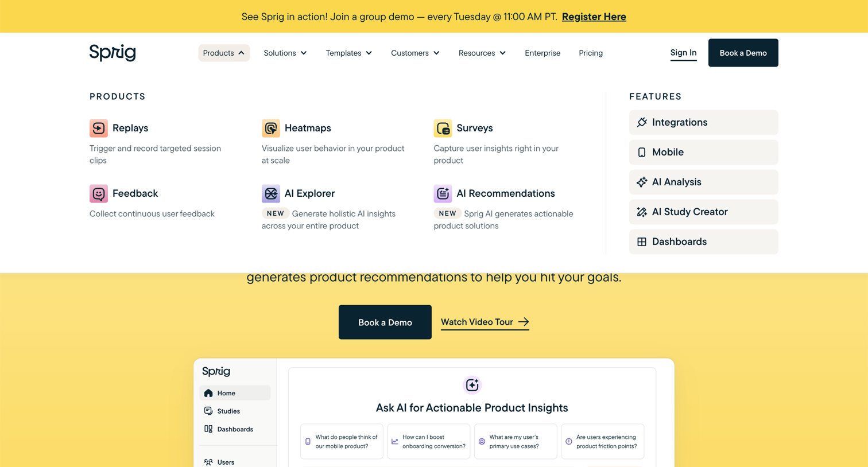
Task: Click the Dashboards grid icon
Action: pyautogui.click(x=642, y=242)
